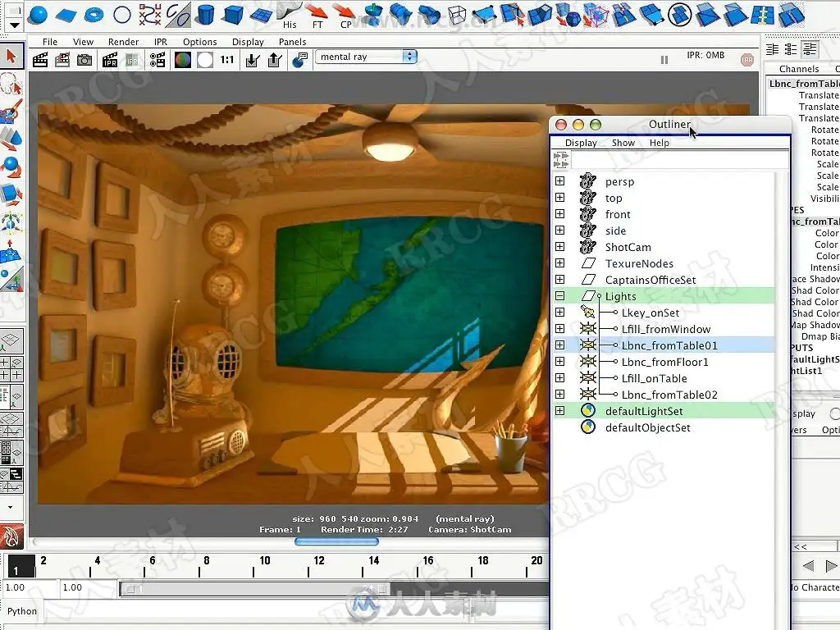Viewport: 840px width, 630px height.
Task: Click frame 10 on the time slider
Action: pos(265,561)
